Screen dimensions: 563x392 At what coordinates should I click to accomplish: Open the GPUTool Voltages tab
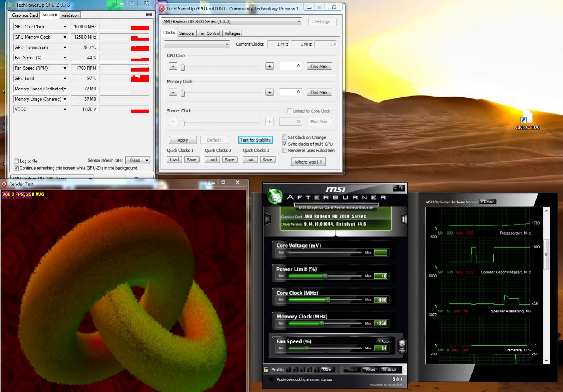[x=232, y=33]
